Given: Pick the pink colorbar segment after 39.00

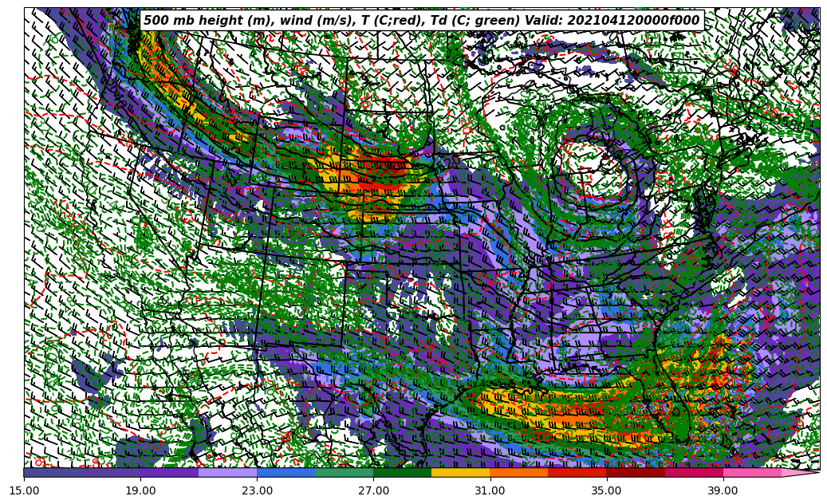Looking at the screenshot, I should point(752,472).
